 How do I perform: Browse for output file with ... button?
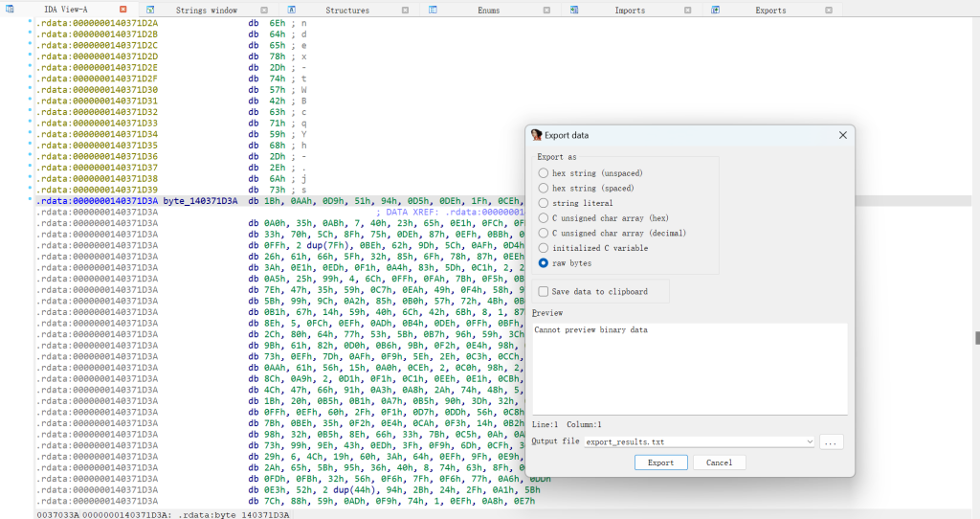coord(832,442)
